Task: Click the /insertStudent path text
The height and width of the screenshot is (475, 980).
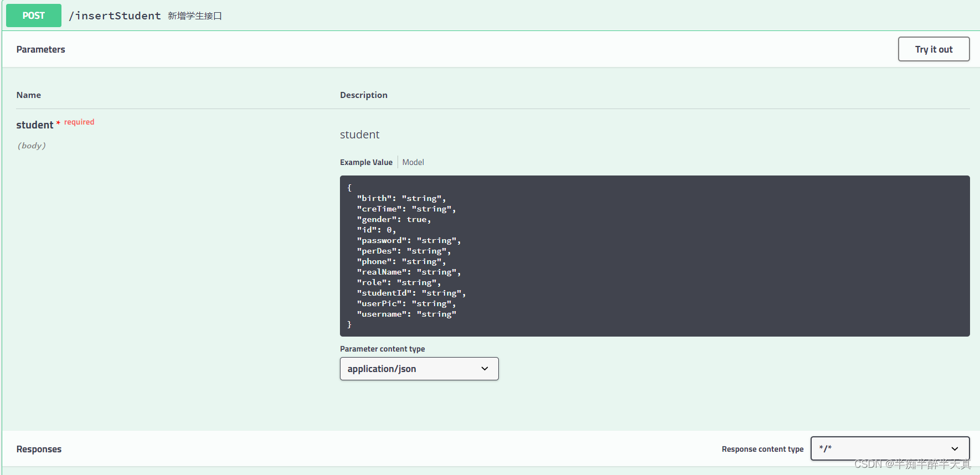Action: (115, 16)
